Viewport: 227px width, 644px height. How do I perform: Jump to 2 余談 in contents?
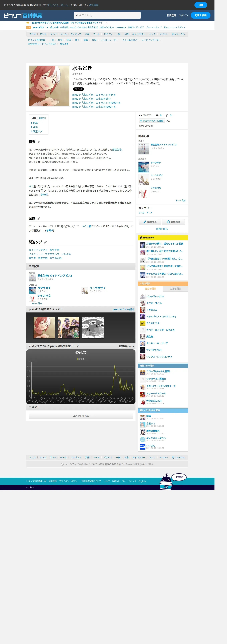[x=34, y=127]
